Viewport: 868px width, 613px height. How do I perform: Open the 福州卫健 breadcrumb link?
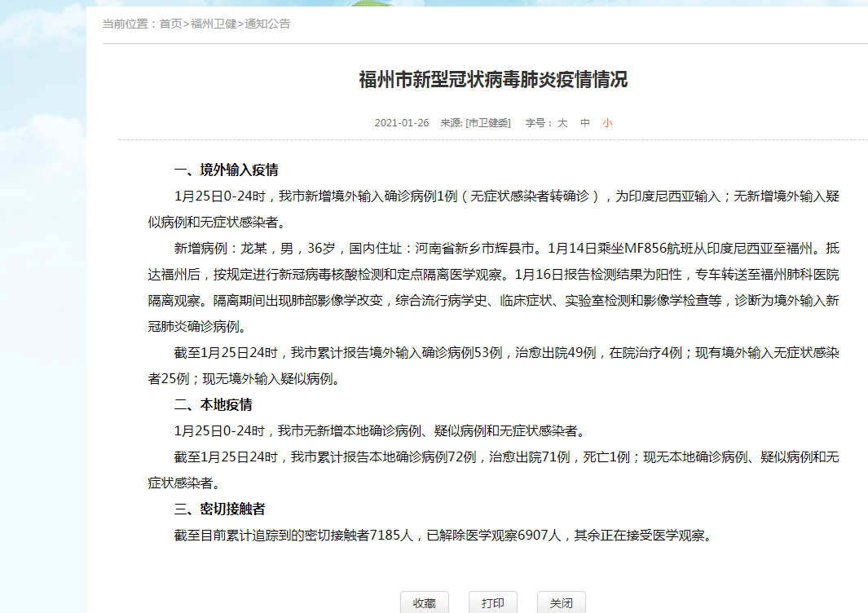pos(214,24)
